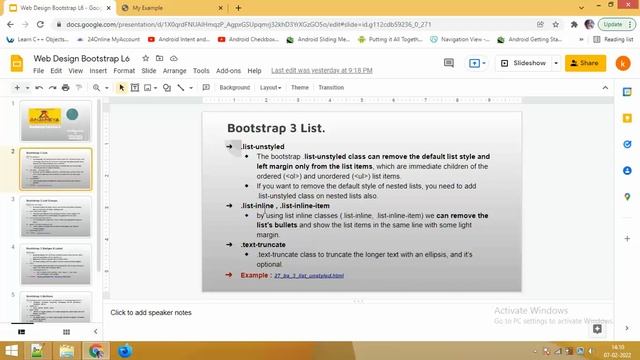Click the Share button
The height and width of the screenshot is (360, 640).
585,63
